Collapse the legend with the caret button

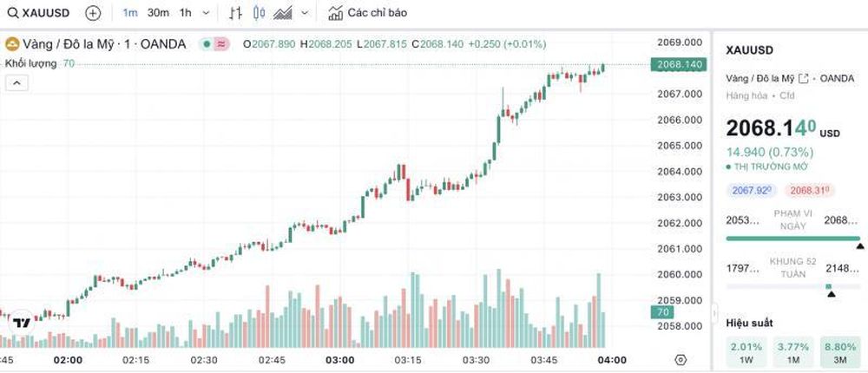(16, 83)
